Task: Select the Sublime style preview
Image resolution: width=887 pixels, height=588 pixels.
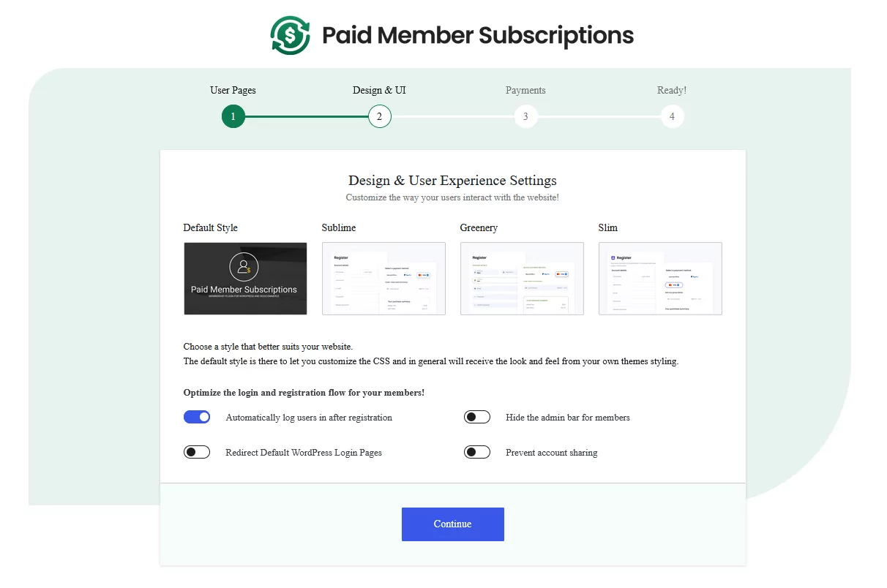Action: [x=383, y=279]
